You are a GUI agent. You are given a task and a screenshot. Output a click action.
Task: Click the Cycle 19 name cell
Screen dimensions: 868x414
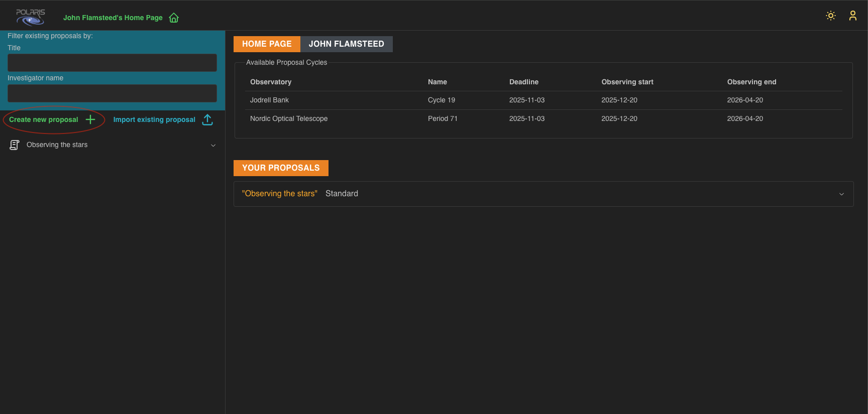point(442,100)
